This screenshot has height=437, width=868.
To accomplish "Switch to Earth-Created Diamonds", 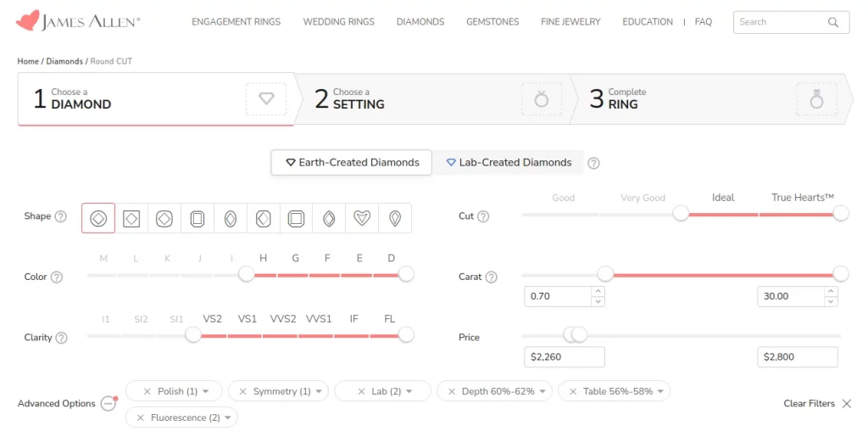I will tap(352, 163).
